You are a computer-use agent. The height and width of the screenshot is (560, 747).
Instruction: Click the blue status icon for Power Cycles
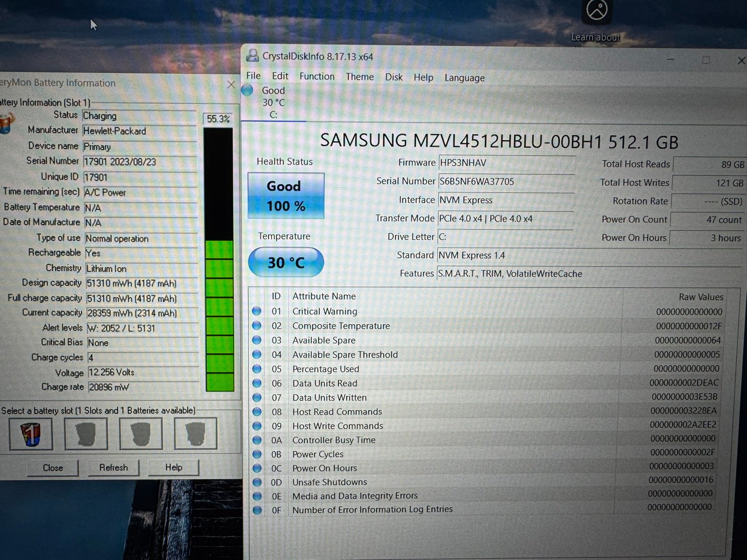coord(257,454)
